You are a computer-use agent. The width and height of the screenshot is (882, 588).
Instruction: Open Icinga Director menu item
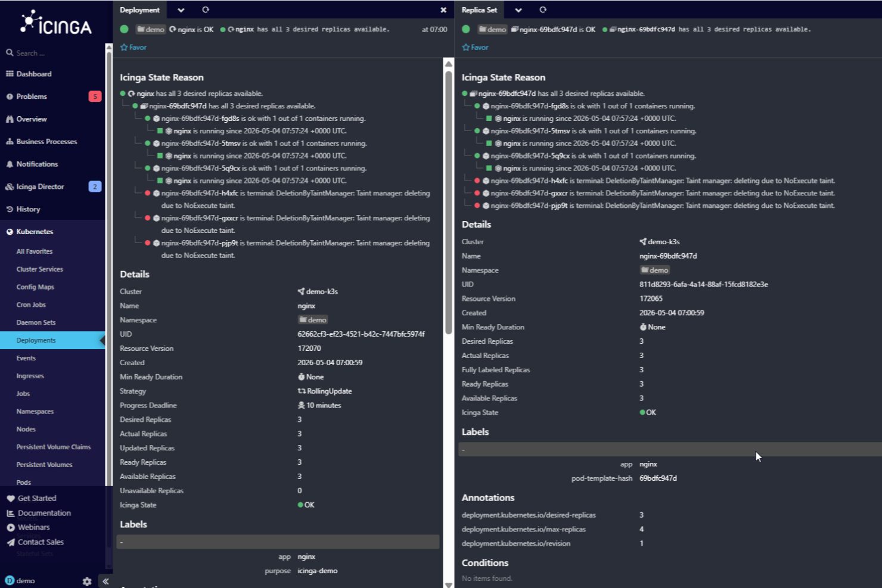click(x=40, y=186)
